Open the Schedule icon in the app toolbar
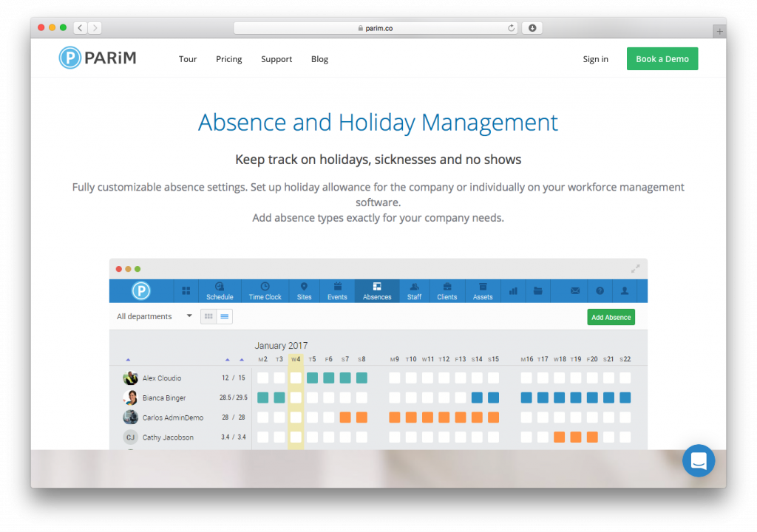This screenshot has width=757, height=532. [x=220, y=290]
